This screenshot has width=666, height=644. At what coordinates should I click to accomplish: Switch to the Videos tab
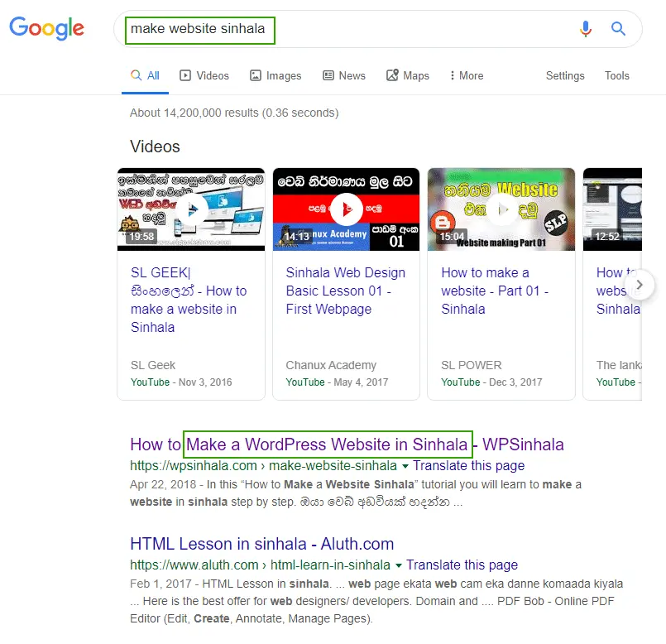(204, 75)
